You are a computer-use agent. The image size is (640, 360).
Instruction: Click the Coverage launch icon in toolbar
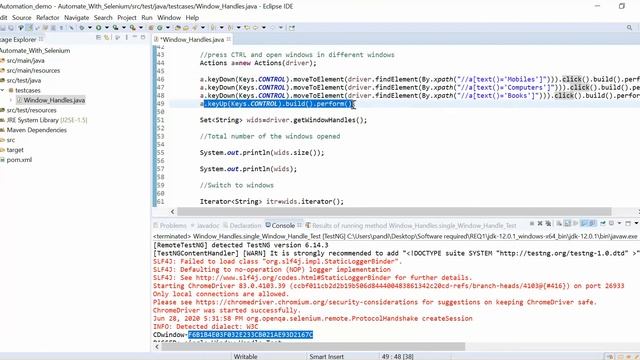pyautogui.click(x=116, y=28)
